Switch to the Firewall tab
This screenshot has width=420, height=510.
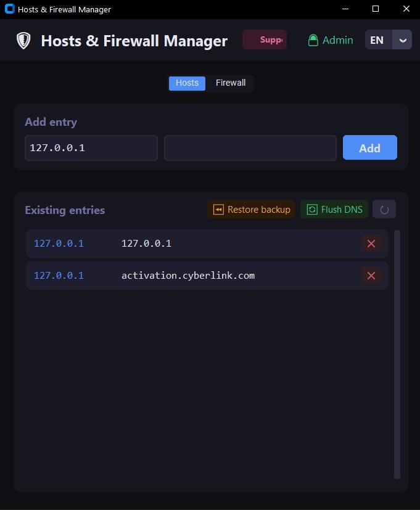click(x=231, y=83)
